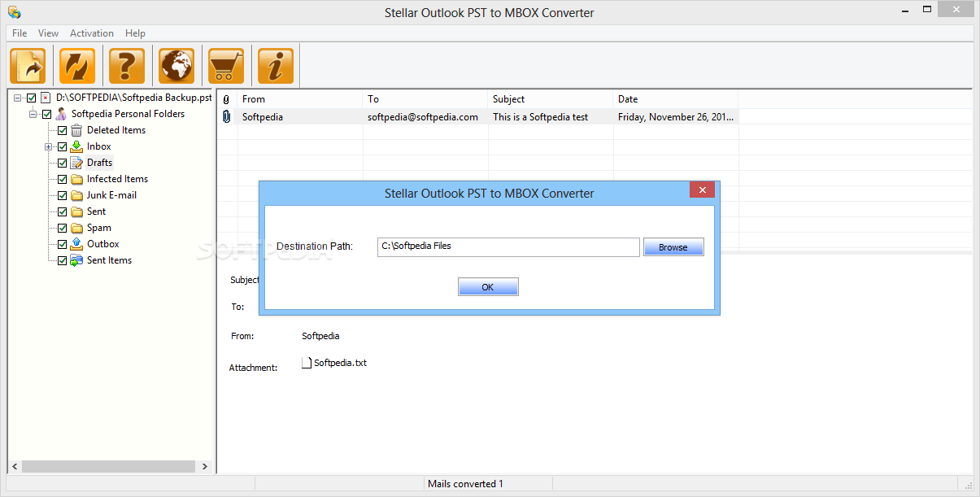The width and height of the screenshot is (980, 497).
Task: Uncheck the Drafts checkbox
Action: [x=62, y=163]
